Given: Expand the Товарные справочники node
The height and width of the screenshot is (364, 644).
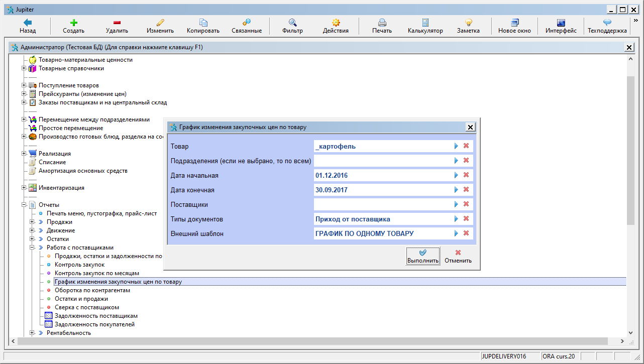Looking at the screenshot, I should click(24, 68).
